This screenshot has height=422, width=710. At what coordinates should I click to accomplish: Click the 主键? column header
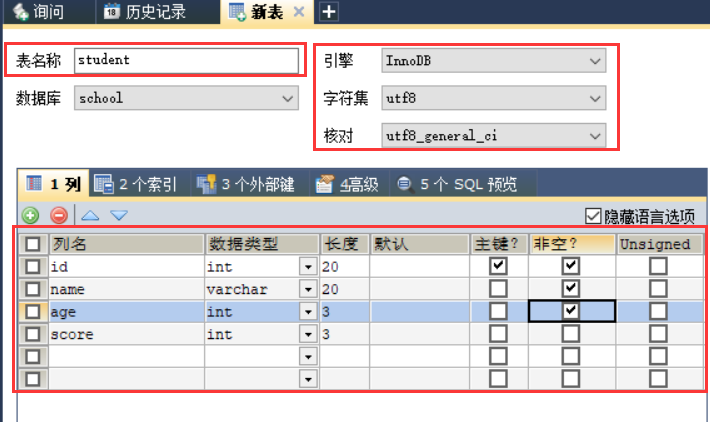tap(499, 244)
